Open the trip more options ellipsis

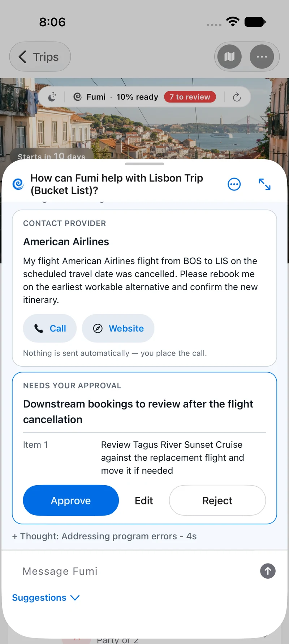(262, 57)
